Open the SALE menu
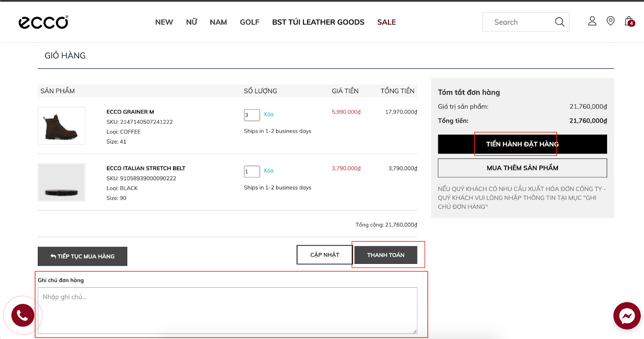The height and width of the screenshot is (339, 644). pos(386,22)
